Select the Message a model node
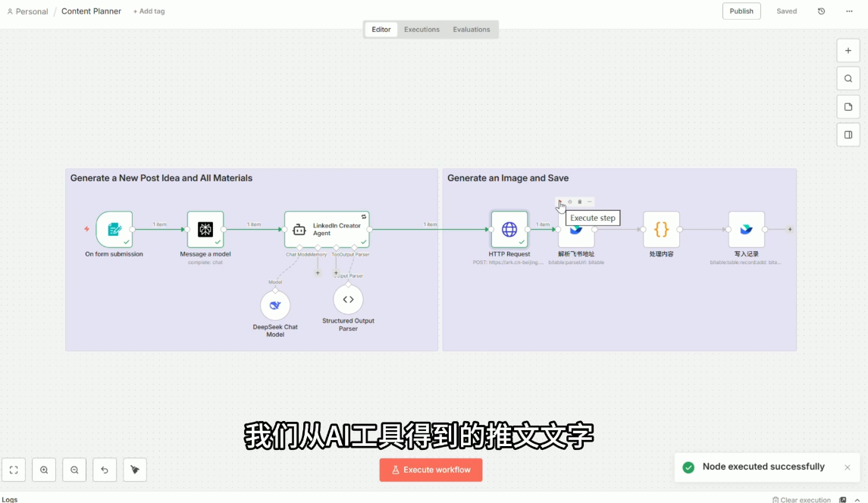The height and width of the screenshot is (503, 868). 205,229
